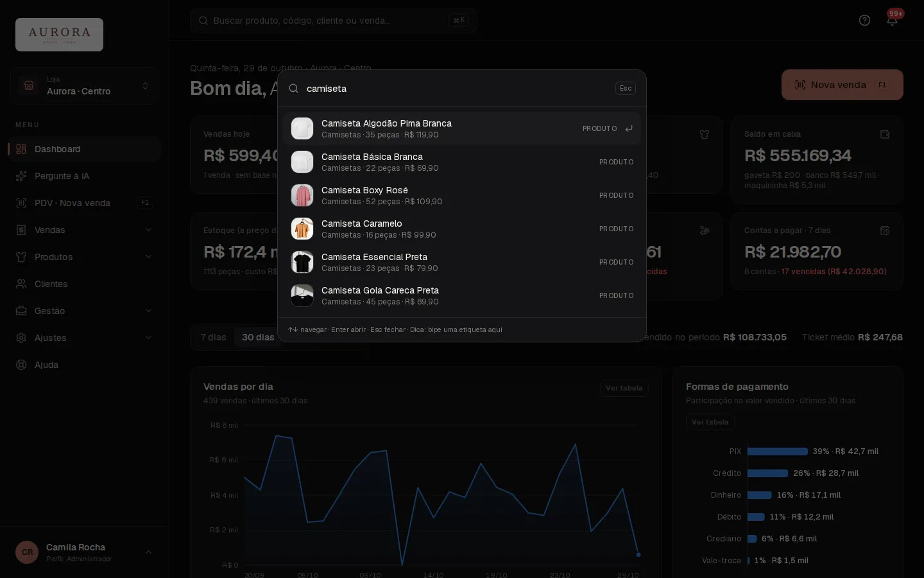Choose Camiseta Gola Careca Preta result

tap(462, 295)
